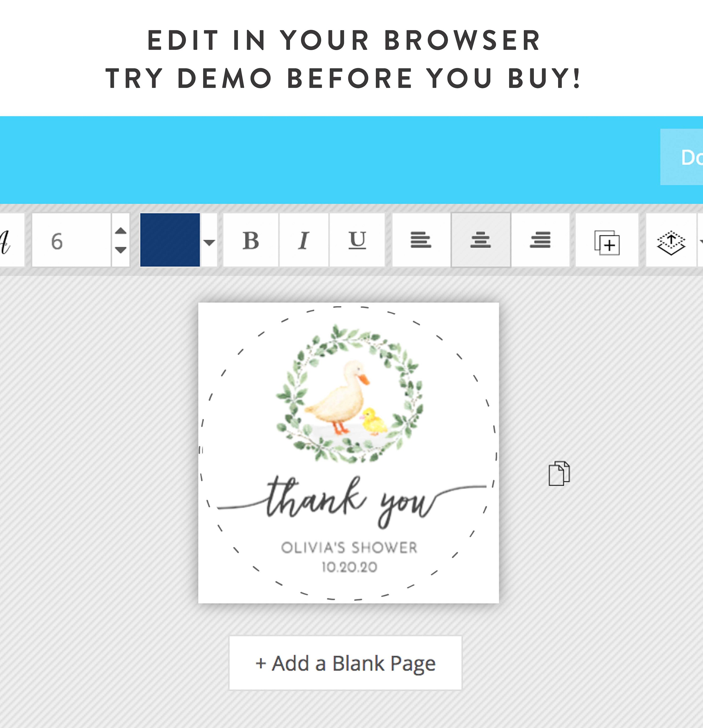Align text to the right
The height and width of the screenshot is (728, 703).
[x=540, y=240]
